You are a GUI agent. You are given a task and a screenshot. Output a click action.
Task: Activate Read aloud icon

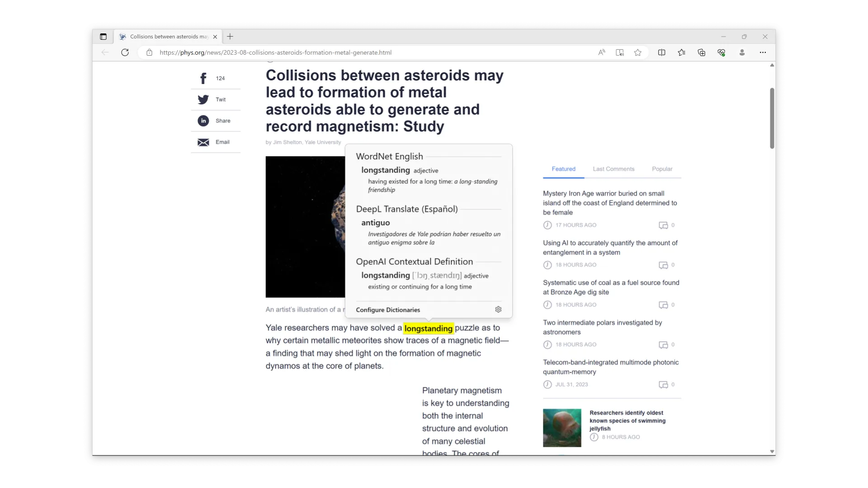tap(601, 52)
